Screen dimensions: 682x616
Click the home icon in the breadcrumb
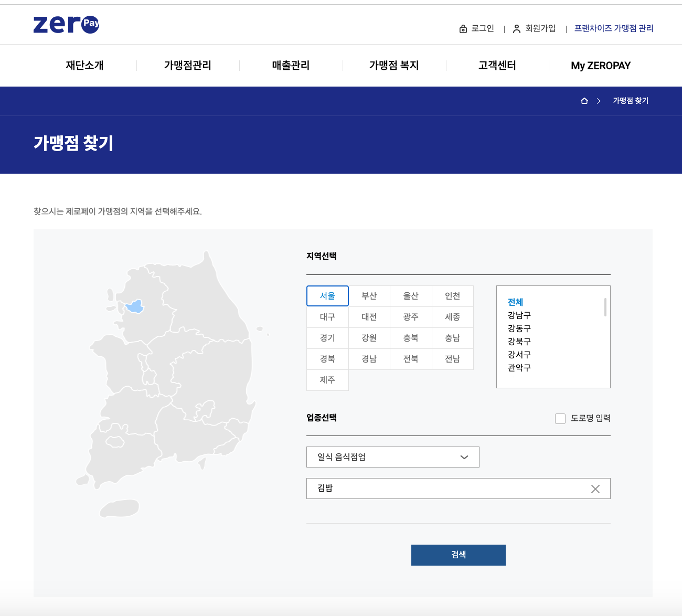584,101
